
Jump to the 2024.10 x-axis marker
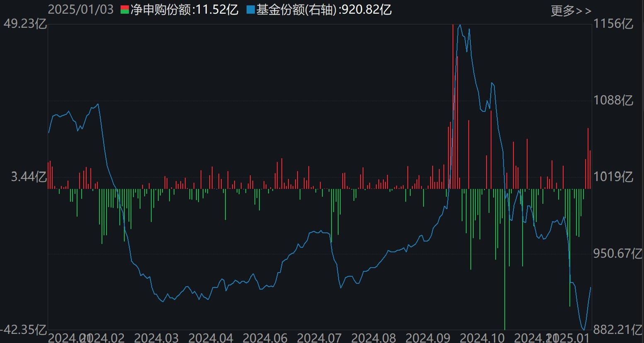[482, 338]
